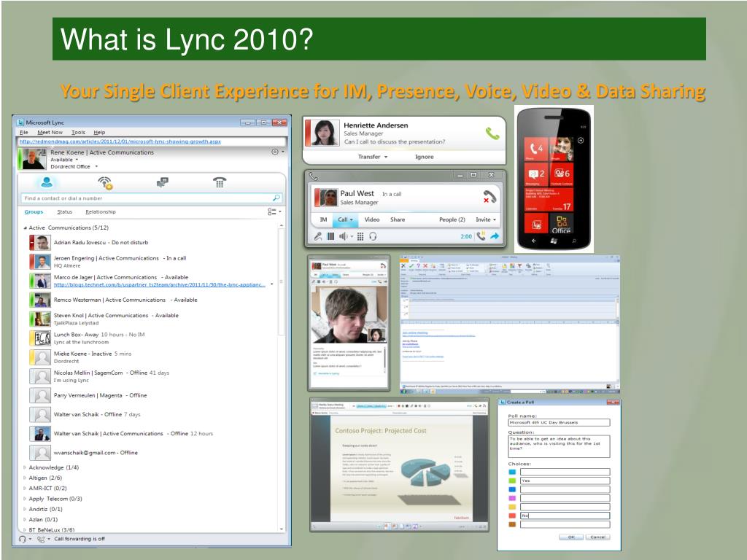The height and width of the screenshot is (560, 747).
Task: Tap the Office tile on the phone
Action: point(562,223)
